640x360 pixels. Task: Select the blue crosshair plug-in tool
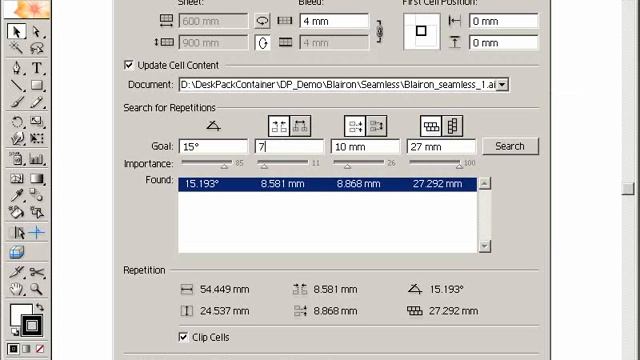[36, 233]
